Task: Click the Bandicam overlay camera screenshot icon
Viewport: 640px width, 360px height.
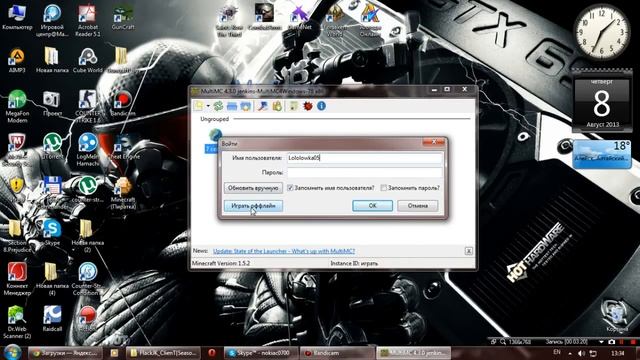Action: pyautogui.click(x=611, y=342)
